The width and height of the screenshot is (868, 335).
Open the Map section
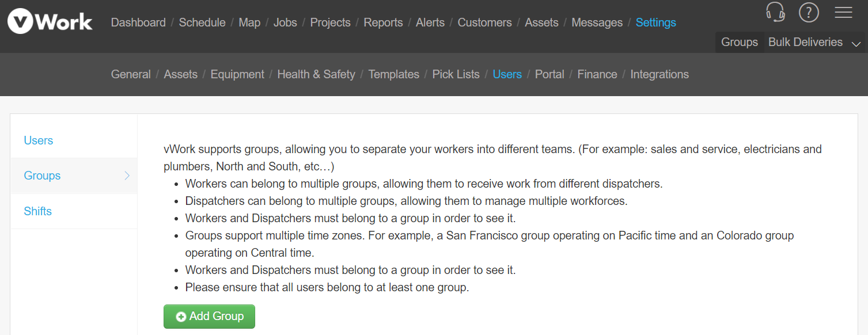(x=249, y=22)
